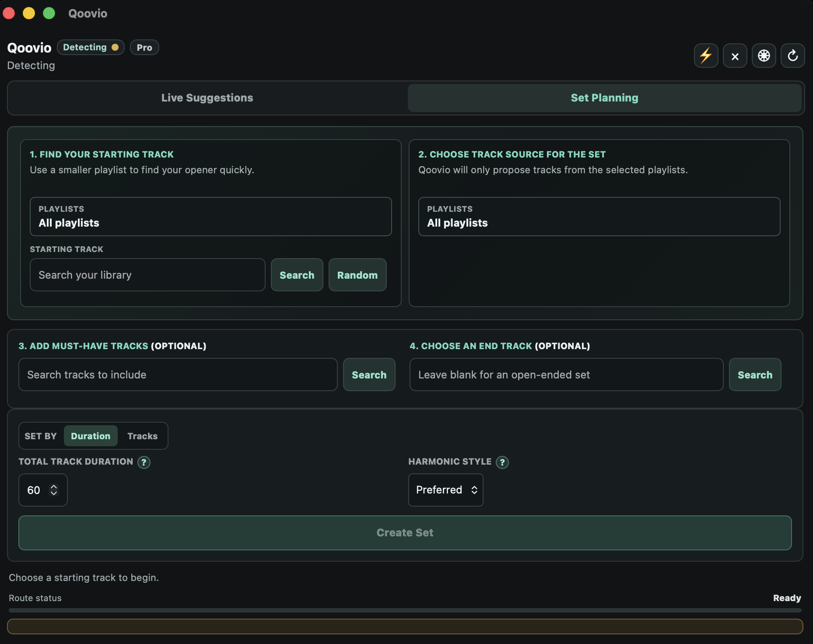Click the '4. CHOOSE AN END TRACK' heading
The height and width of the screenshot is (644, 813).
click(x=471, y=346)
